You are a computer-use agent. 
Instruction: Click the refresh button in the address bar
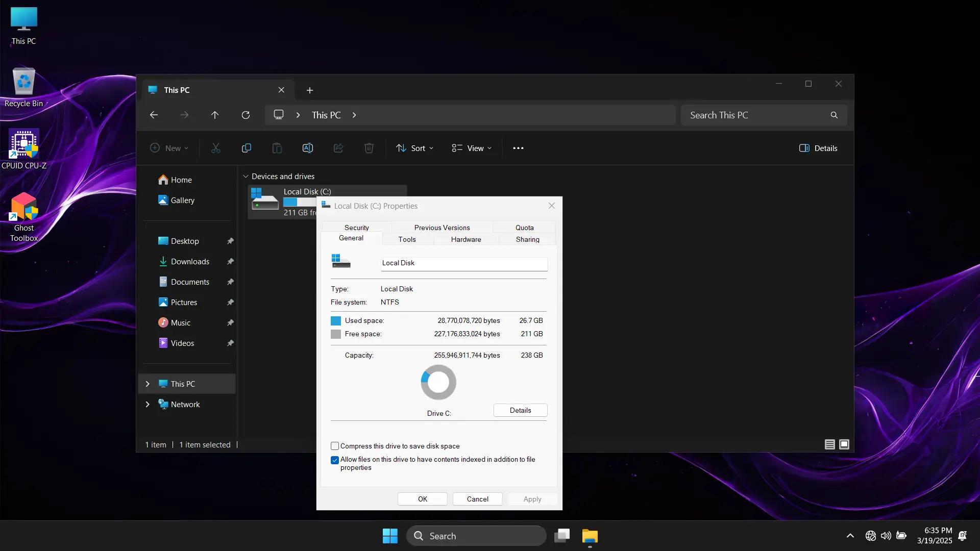[246, 115]
